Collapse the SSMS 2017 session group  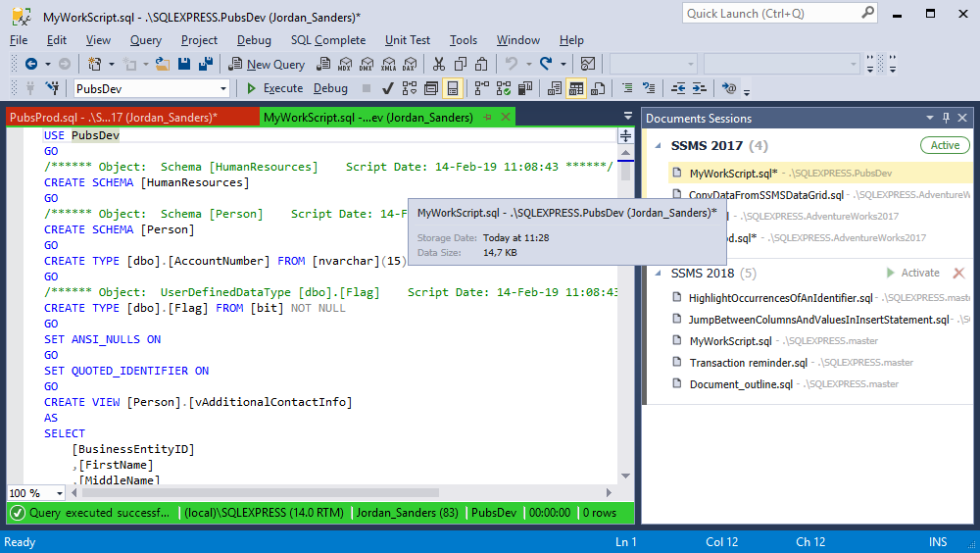pos(659,146)
